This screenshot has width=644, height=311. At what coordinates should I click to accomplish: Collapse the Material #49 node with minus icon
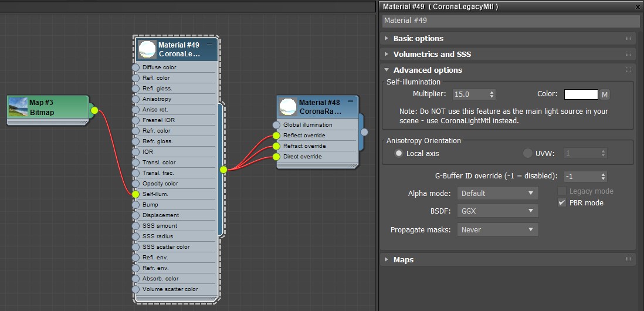tap(210, 45)
